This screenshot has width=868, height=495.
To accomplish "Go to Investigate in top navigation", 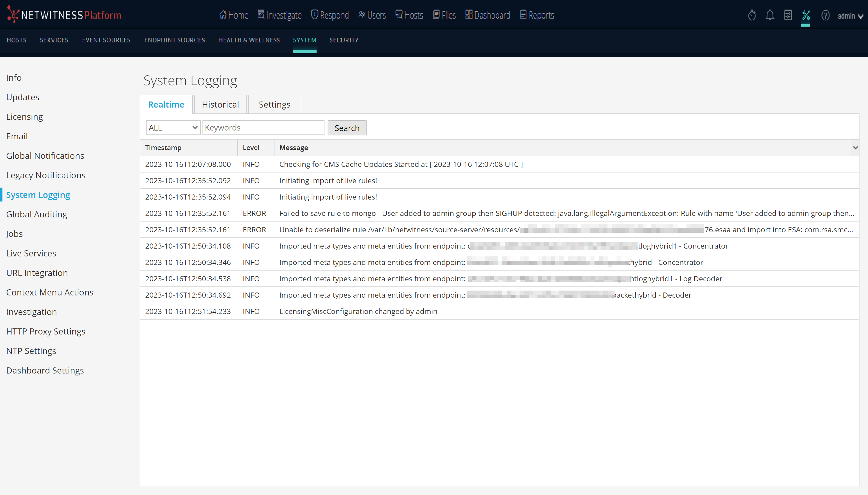I will [x=279, y=15].
